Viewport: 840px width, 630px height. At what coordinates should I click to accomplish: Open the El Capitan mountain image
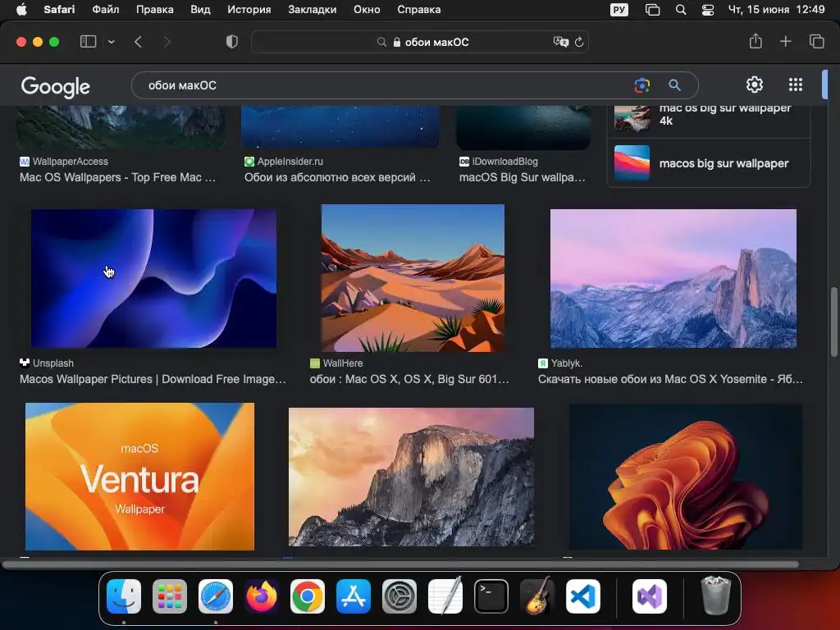point(412,477)
